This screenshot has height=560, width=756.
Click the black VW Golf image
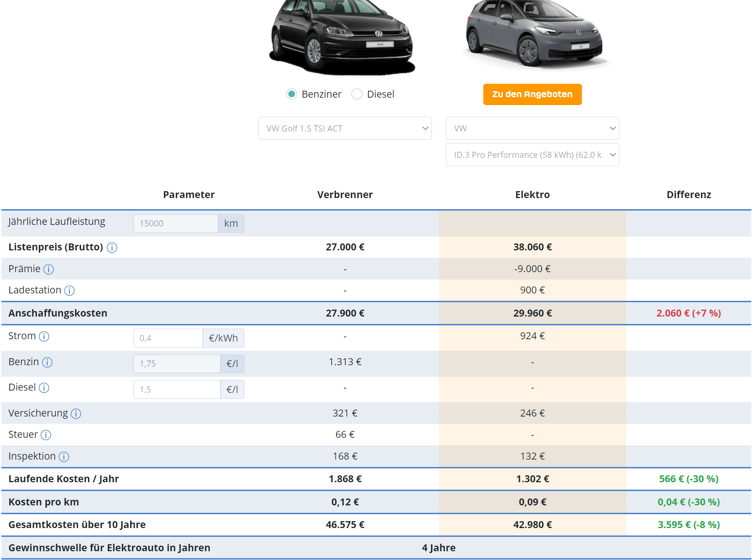tap(343, 37)
